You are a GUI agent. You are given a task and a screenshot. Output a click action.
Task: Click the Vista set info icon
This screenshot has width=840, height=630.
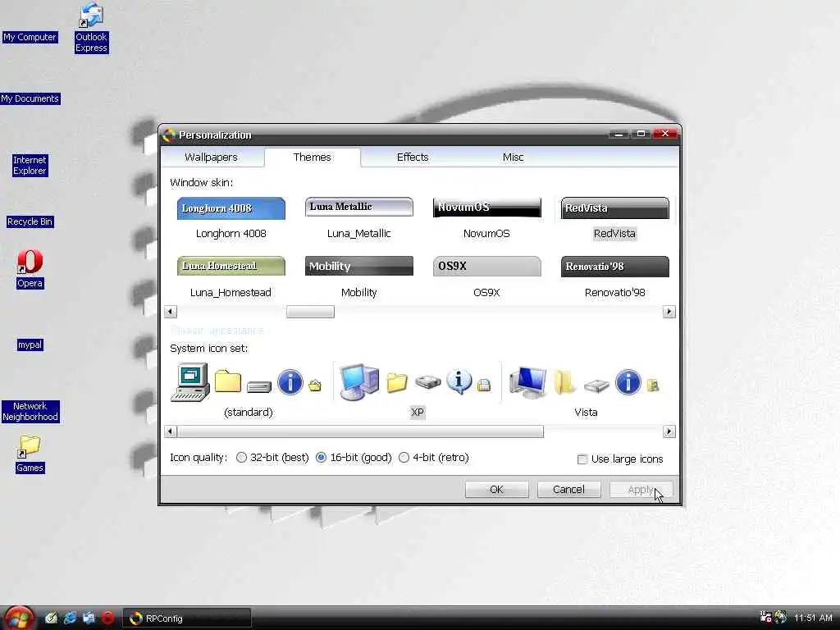pyautogui.click(x=628, y=382)
